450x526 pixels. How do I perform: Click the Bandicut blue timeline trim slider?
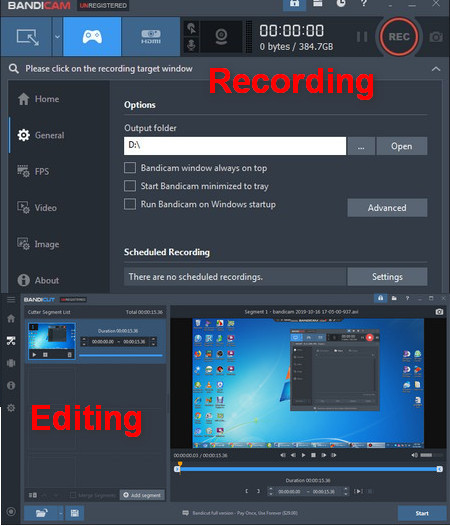pos(308,469)
